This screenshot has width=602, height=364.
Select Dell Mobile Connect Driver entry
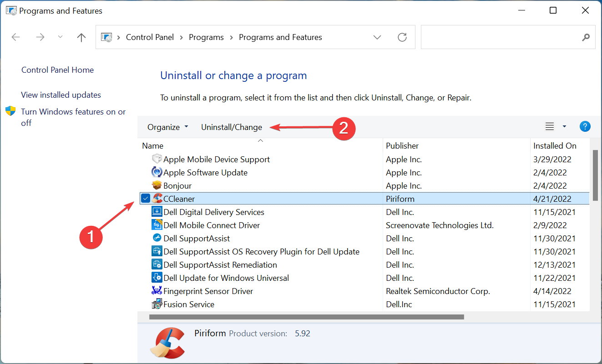(x=212, y=225)
